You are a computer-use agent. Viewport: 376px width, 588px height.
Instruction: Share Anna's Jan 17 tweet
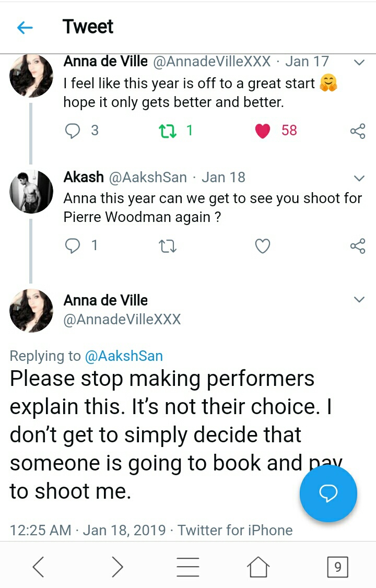point(358,131)
